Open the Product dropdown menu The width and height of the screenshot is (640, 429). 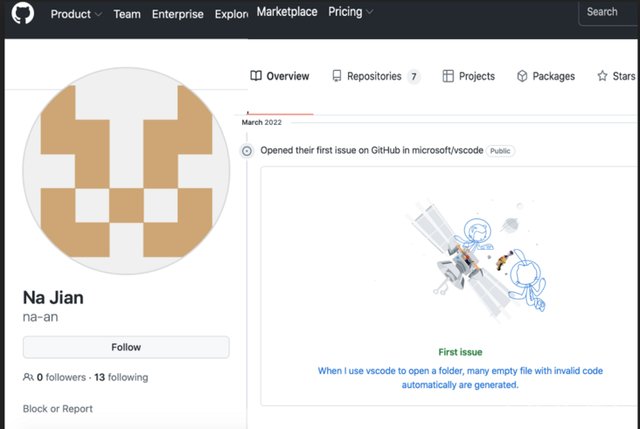click(76, 14)
